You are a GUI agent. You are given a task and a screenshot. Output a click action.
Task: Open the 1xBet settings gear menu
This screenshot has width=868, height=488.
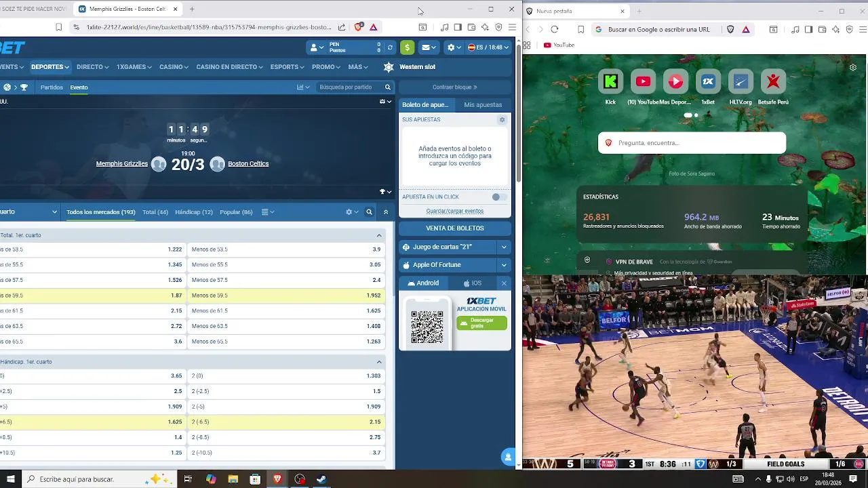coord(454,47)
